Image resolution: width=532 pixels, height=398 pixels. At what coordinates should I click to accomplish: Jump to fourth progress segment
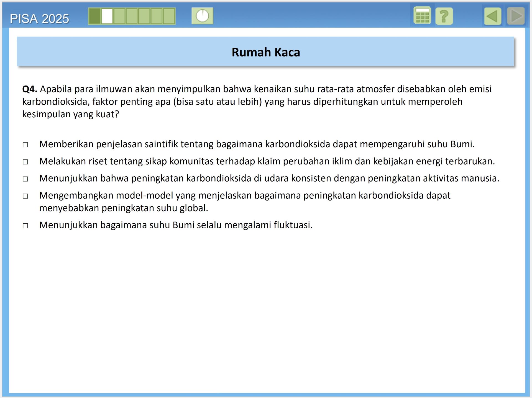click(132, 16)
